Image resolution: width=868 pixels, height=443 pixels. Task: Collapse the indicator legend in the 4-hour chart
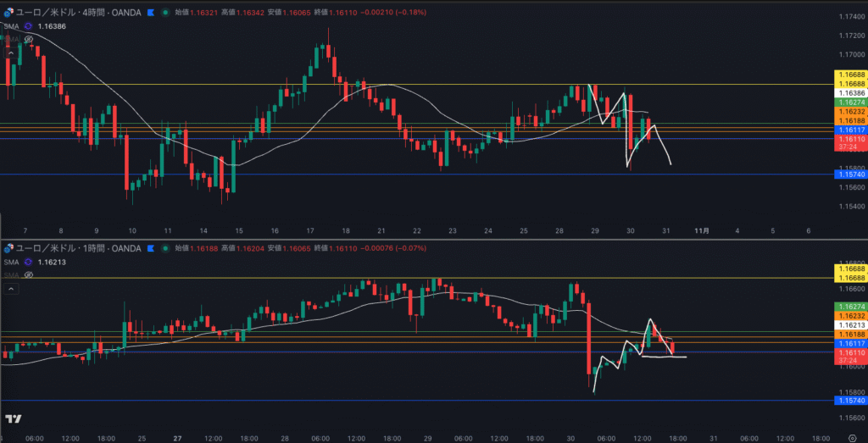11,53
